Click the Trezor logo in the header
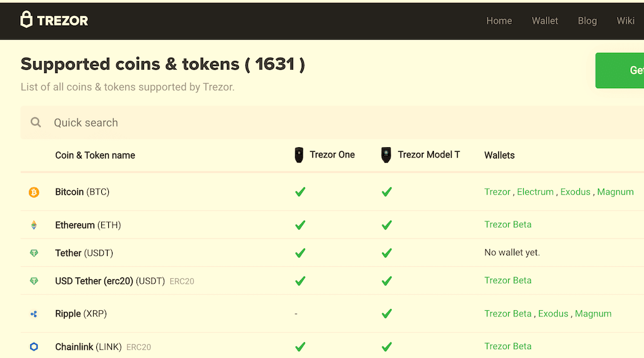The image size is (644, 358). pyautogui.click(x=54, y=20)
